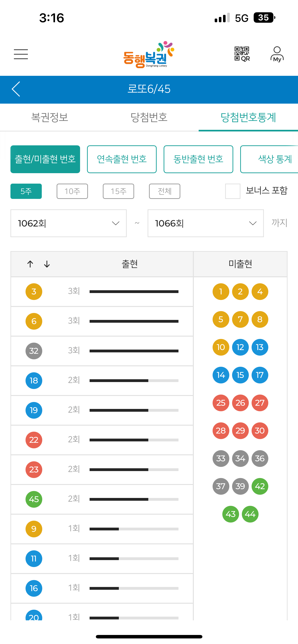Open 연속출현 번호 statistics

pos(122,159)
